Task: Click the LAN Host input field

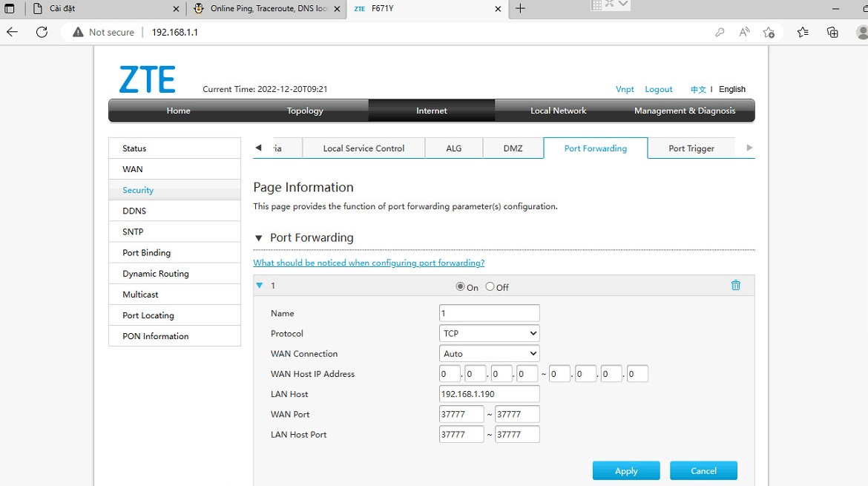Action: pos(489,394)
